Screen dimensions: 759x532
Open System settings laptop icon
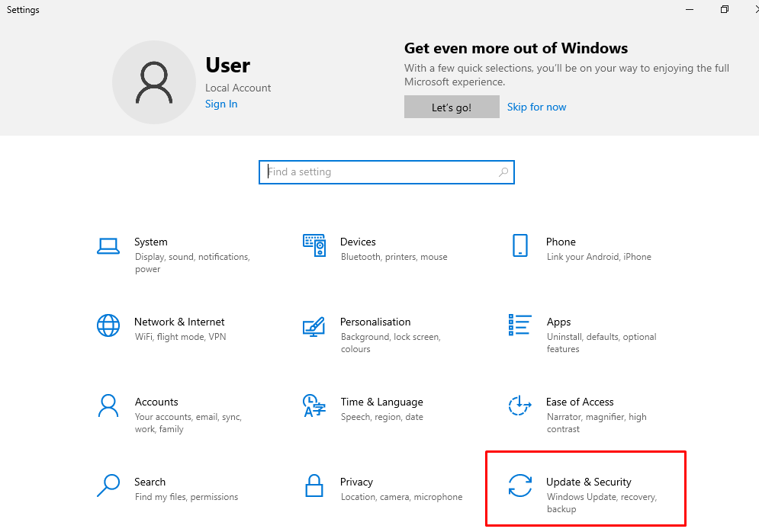click(x=108, y=246)
